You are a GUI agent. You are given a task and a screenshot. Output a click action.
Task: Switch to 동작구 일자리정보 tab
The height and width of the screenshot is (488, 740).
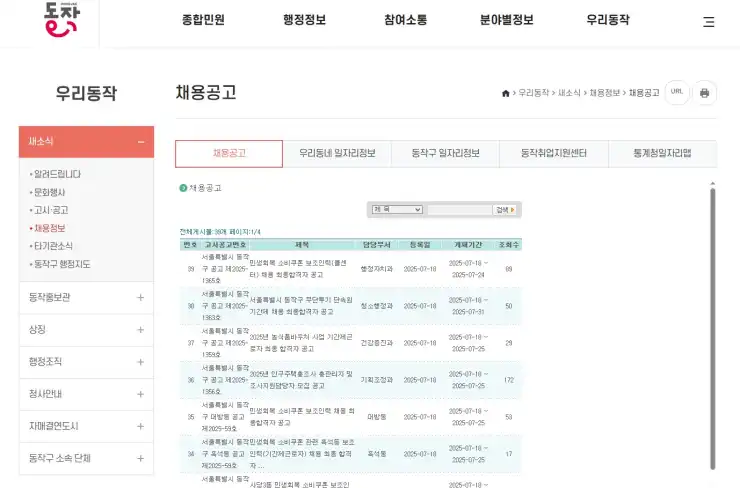point(445,153)
